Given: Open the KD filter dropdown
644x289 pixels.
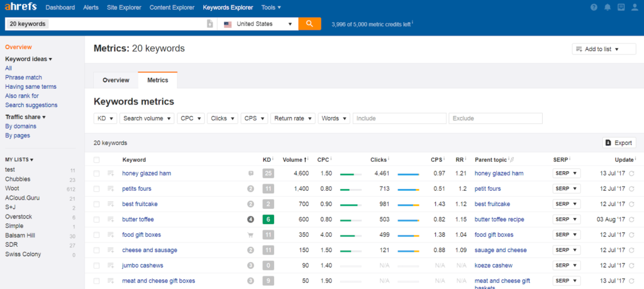Looking at the screenshot, I should (105, 118).
